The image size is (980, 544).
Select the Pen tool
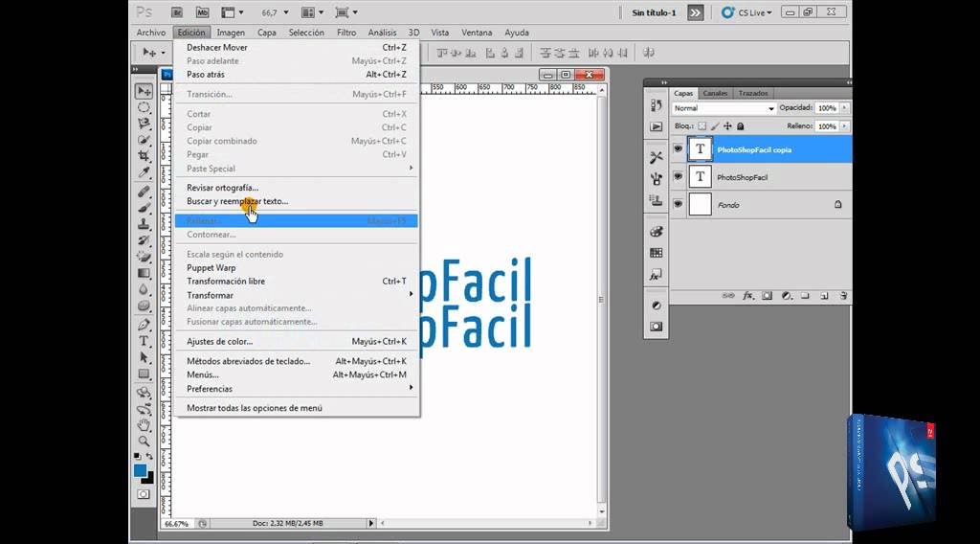point(144,325)
